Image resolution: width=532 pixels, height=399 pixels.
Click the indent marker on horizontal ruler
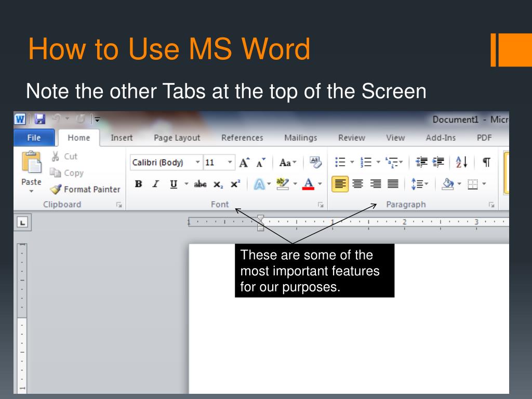[x=261, y=223]
